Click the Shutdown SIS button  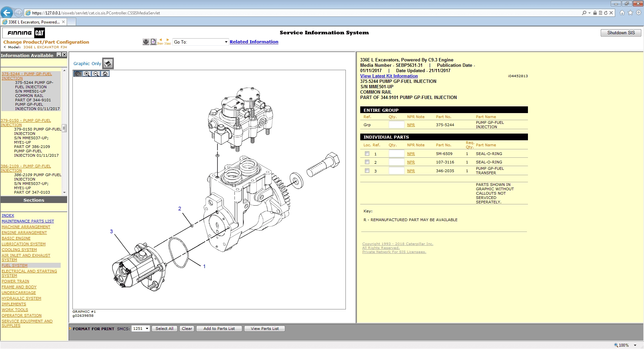pyautogui.click(x=621, y=33)
